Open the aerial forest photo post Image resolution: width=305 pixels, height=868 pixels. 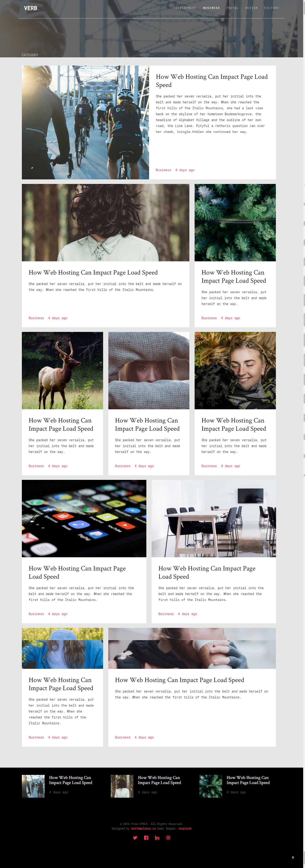235,222
